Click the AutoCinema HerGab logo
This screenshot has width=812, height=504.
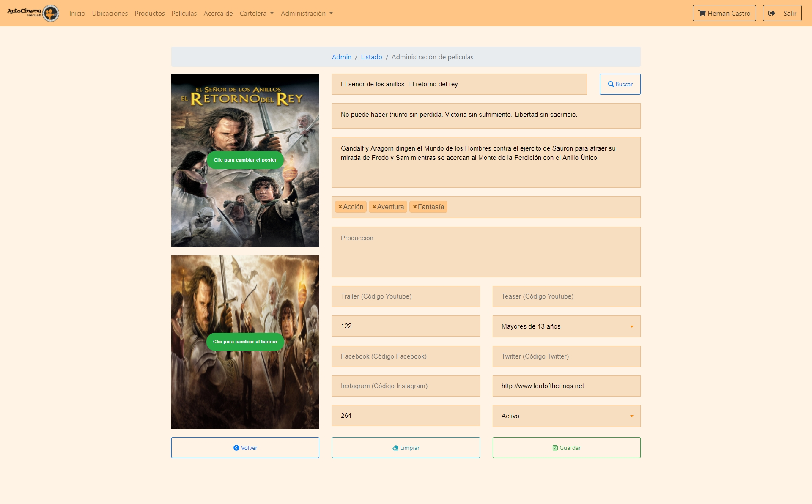(33, 13)
